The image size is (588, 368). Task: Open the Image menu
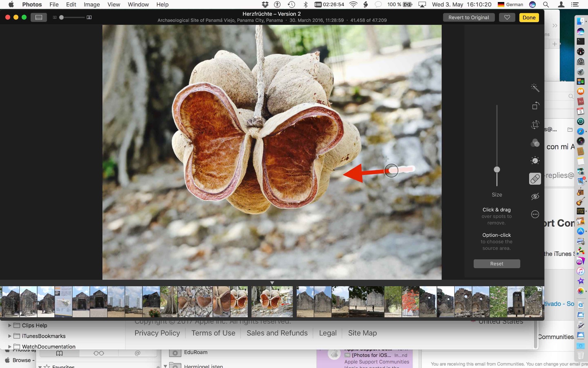(92, 4)
